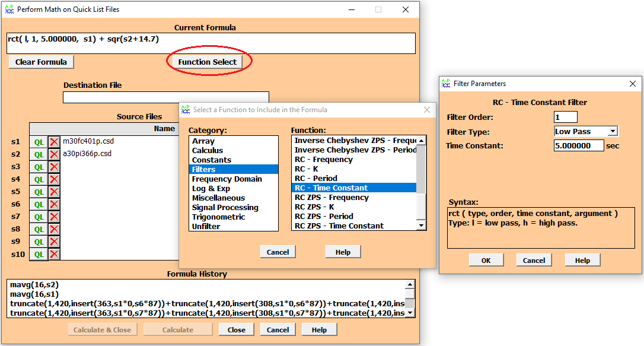Click the Function list scrollbar down arrow
This screenshot has width=644, height=346.
tap(420, 226)
